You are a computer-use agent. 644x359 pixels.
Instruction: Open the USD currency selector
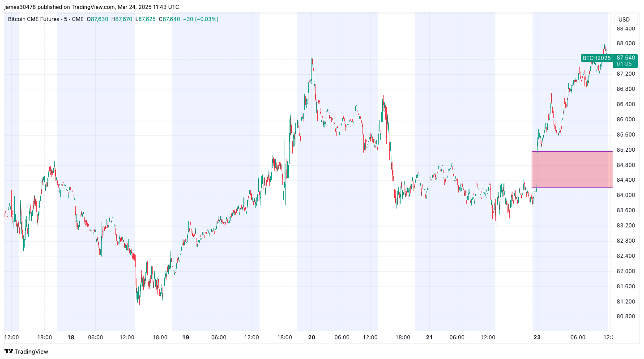pos(624,19)
